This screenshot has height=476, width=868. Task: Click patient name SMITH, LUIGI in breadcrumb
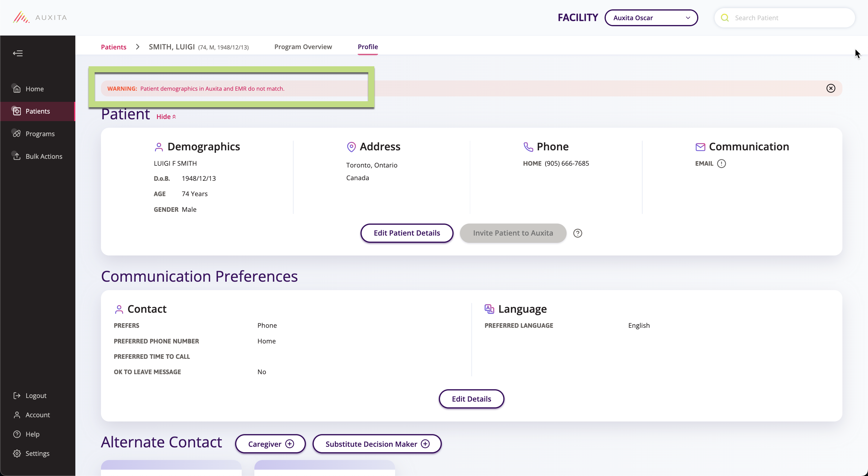coord(171,47)
